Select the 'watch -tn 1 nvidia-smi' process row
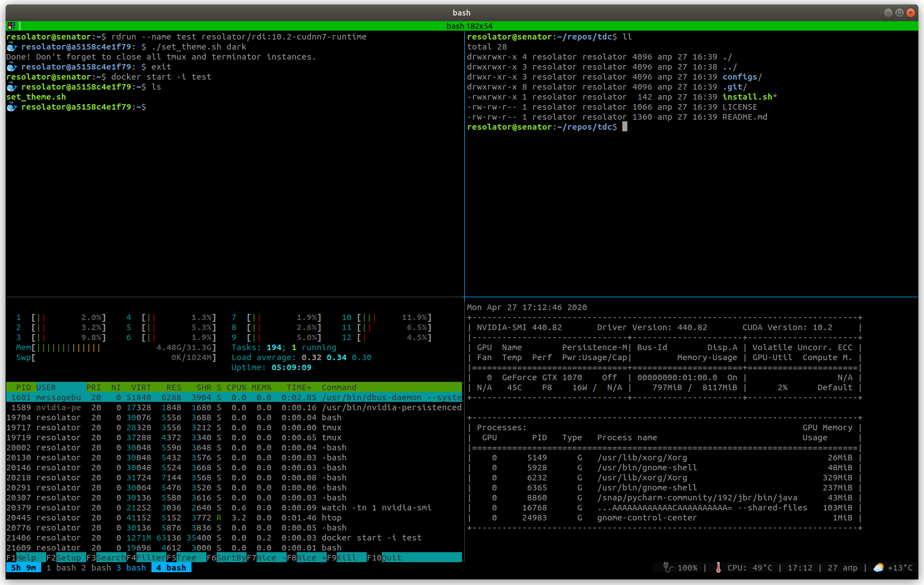 [234, 508]
